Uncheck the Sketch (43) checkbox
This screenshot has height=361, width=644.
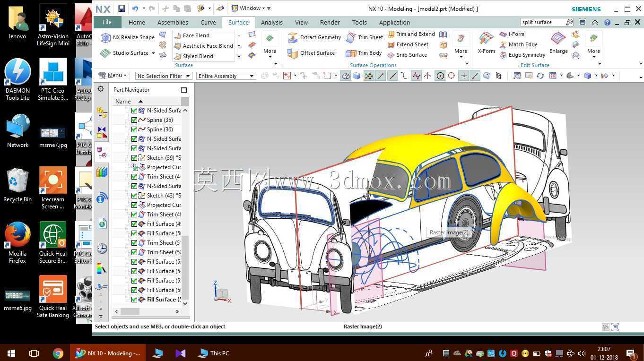tap(134, 196)
